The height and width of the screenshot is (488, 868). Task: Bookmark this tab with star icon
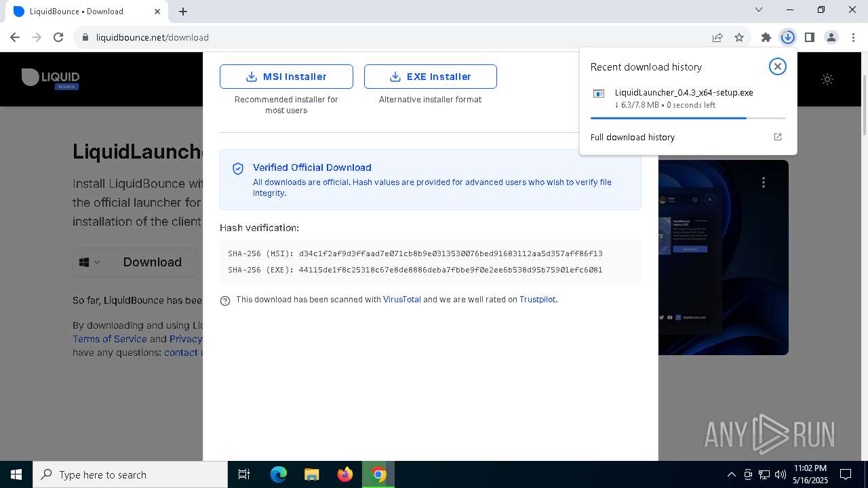(739, 37)
